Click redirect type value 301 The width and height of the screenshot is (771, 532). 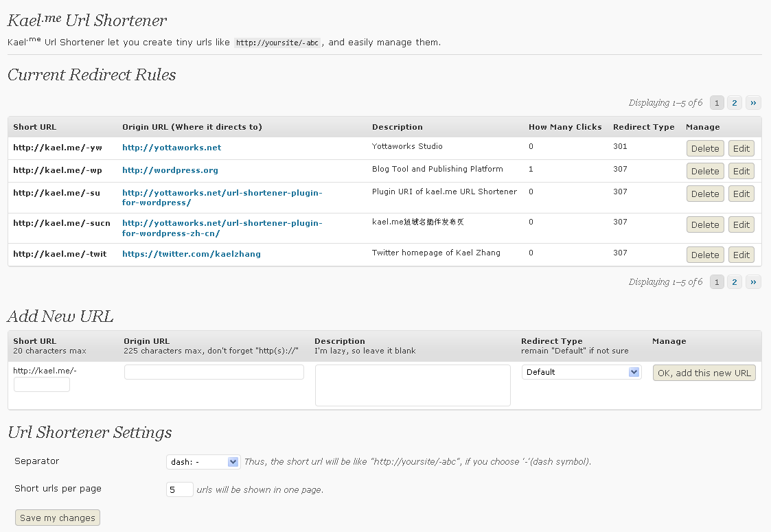620,146
